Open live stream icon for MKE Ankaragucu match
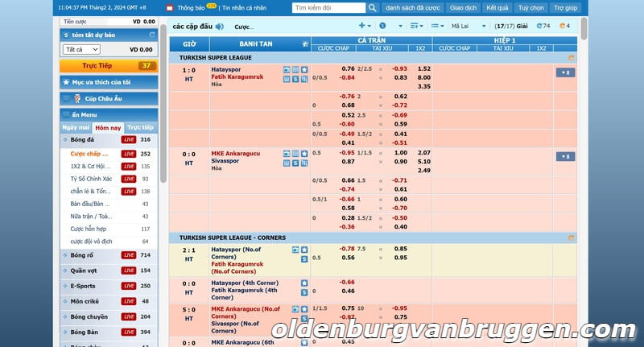Image resolution: width=644 pixels, height=347 pixels. pos(287,154)
